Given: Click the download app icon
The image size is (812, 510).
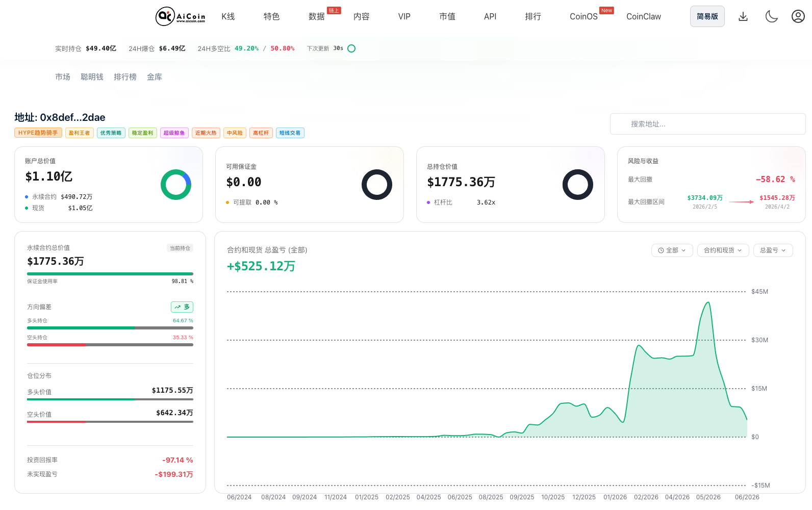Looking at the screenshot, I should pyautogui.click(x=743, y=16).
